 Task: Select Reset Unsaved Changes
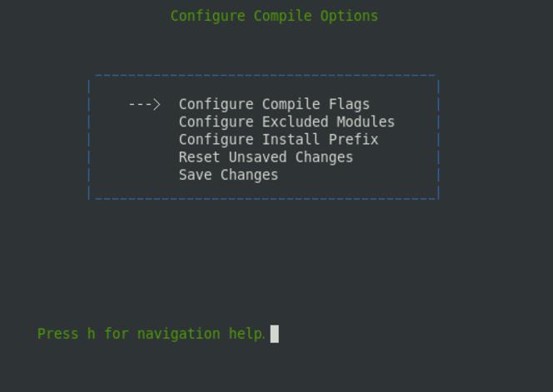(266, 157)
